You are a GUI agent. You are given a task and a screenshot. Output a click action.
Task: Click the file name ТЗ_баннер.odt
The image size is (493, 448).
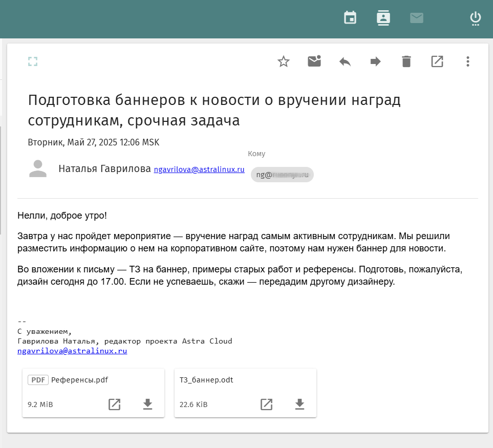pos(206,380)
